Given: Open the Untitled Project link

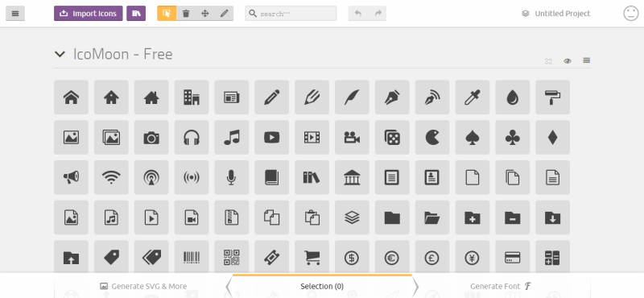Looking at the screenshot, I should click(556, 14).
